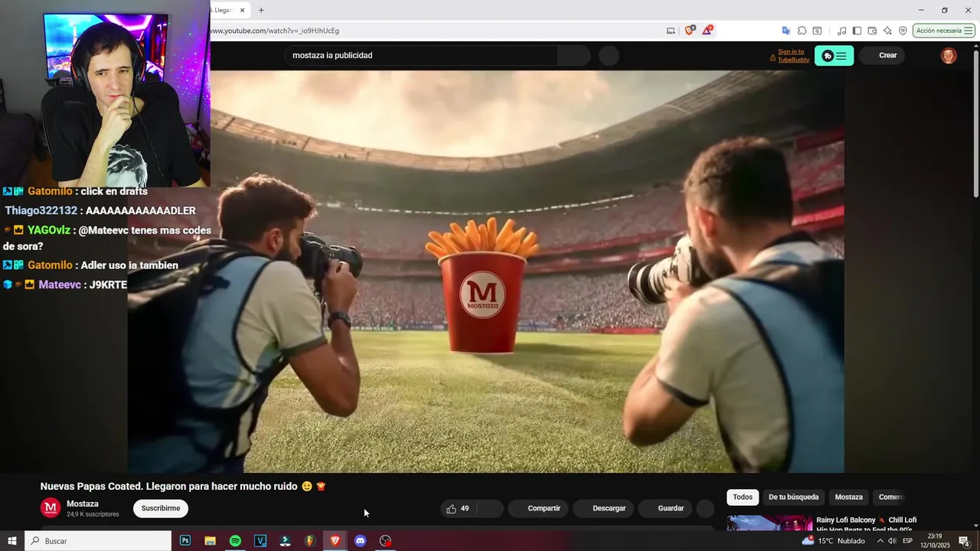This screenshot has width=980, height=551.
Task: Open the Windows Start menu
Action: click(x=12, y=541)
